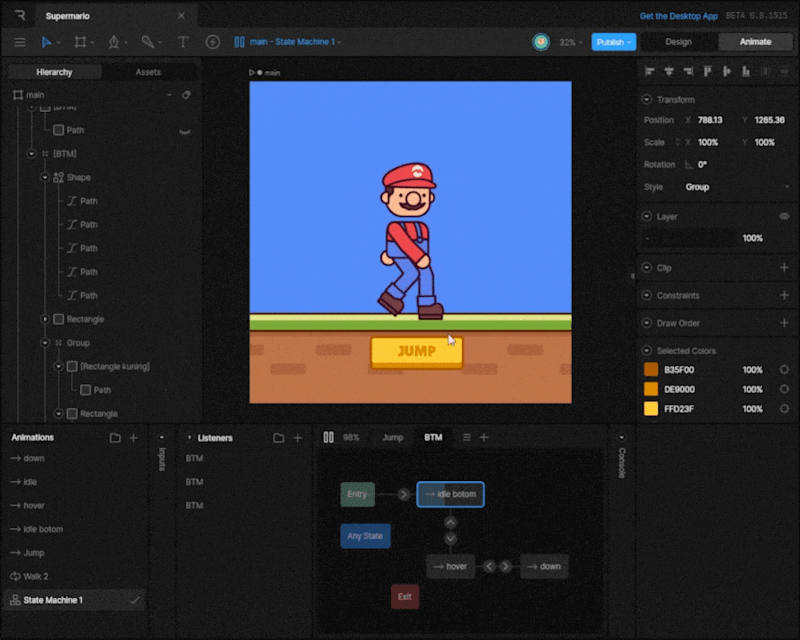Select the Artboard tool
This screenshot has height=640, width=800.
(x=80, y=42)
